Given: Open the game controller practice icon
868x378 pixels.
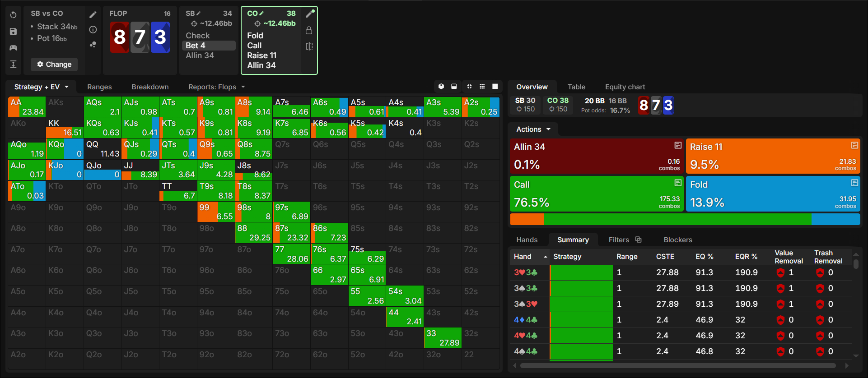Looking at the screenshot, I should tap(14, 48).
